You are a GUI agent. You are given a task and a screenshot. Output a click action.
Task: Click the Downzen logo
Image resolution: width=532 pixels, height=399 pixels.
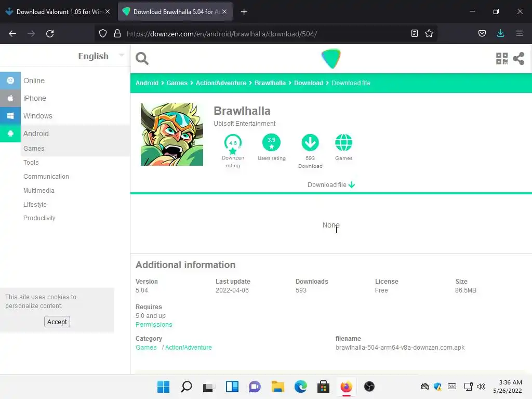click(x=331, y=59)
